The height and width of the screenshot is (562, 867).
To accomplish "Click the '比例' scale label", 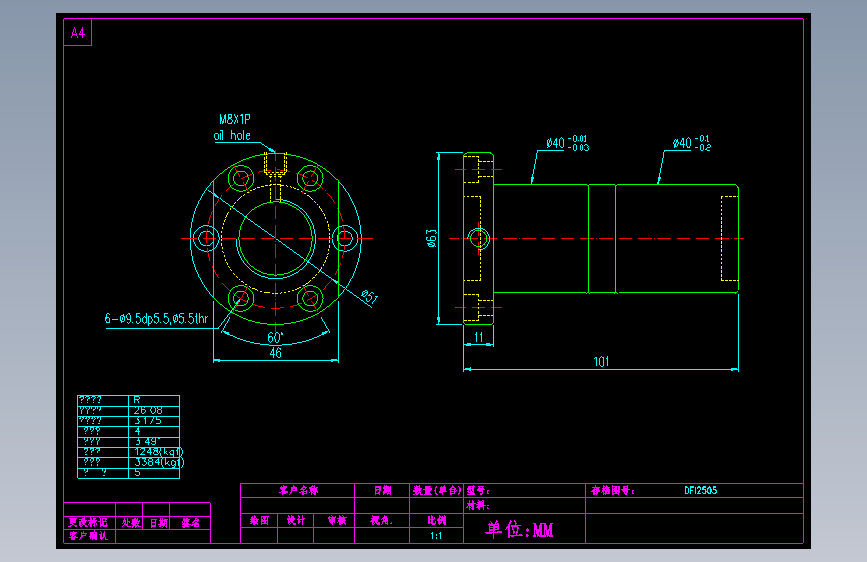I will coord(436,521).
